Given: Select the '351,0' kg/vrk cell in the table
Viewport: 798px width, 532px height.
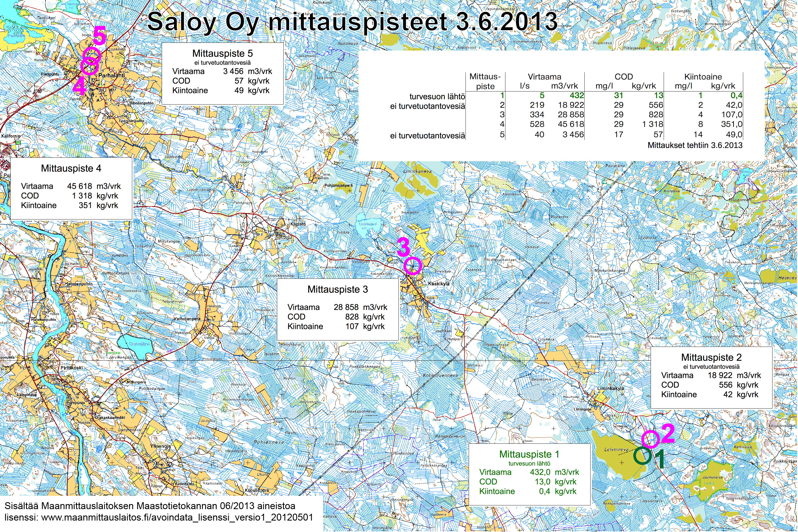Looking at the screenshot, I should (731, 124).
